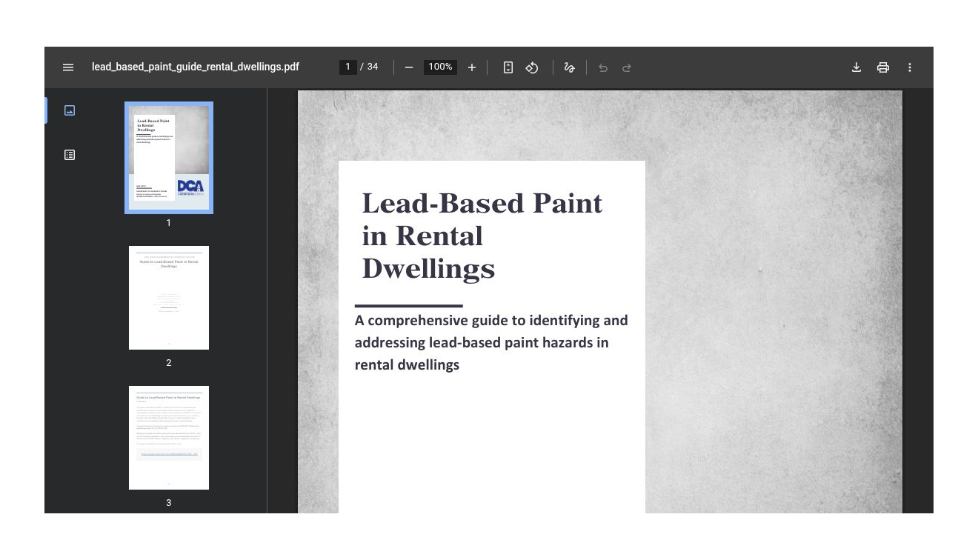Screen dimensions: 978x560
Task: Download the PDF file
Action: point(856,67)
